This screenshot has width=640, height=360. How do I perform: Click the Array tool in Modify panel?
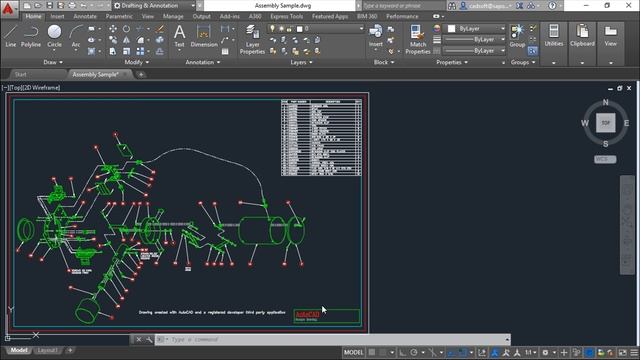pyautogui.click(x=140, y=51)
